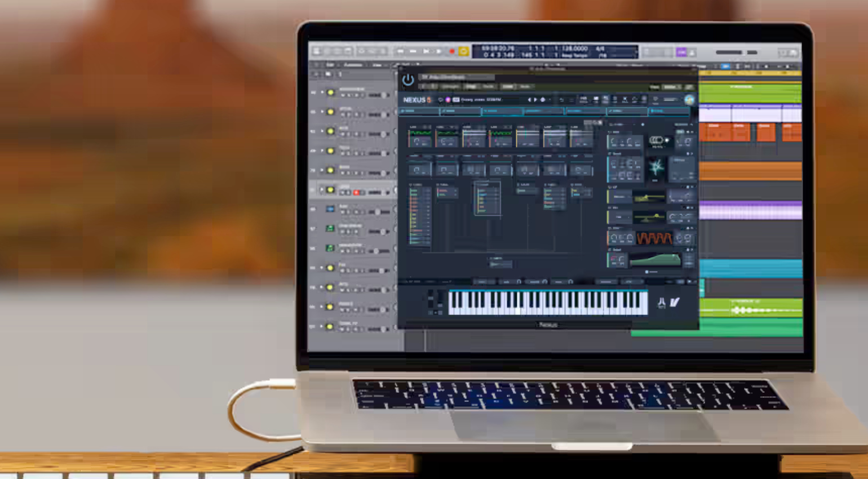
Task: Open the round user avatar in Nexus
Action: tap(689, 100)
